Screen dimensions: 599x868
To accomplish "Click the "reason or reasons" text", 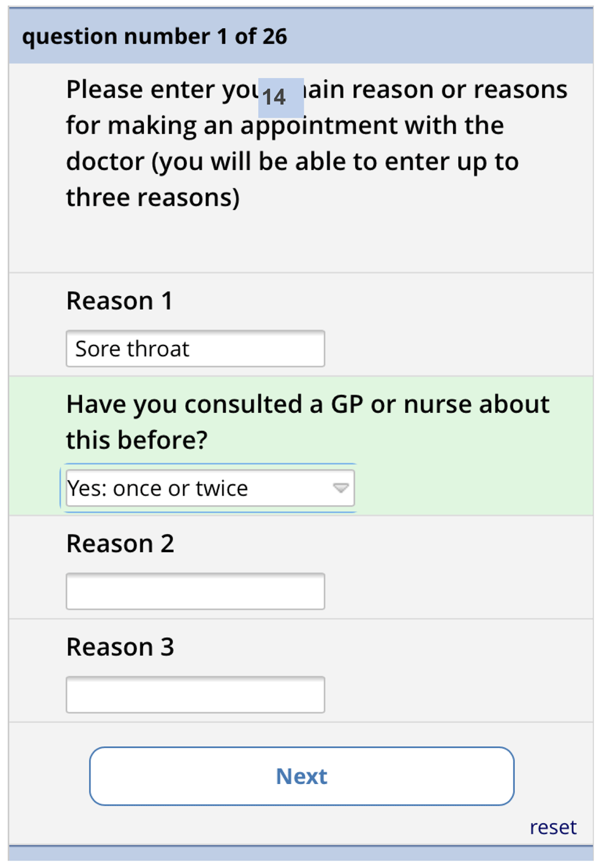I will click(459, 90).
